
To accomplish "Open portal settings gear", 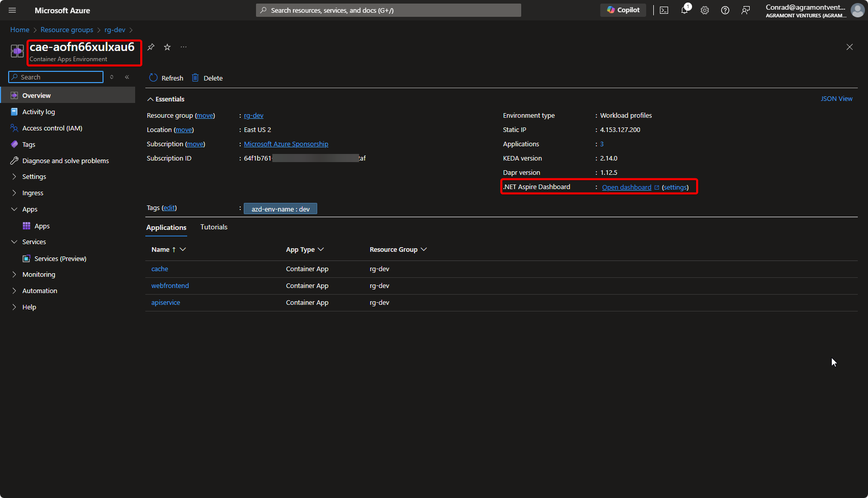I will pos(705,10).
